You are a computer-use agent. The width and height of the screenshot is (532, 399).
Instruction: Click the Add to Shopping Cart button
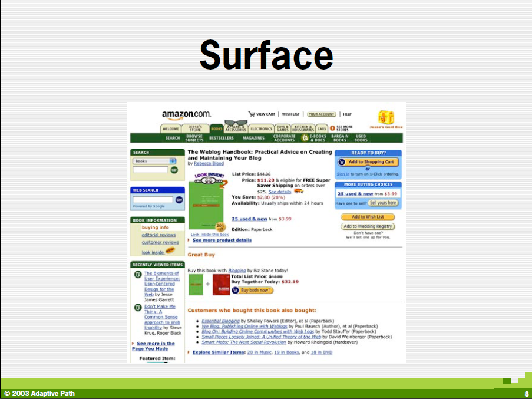tap(367, 162)
